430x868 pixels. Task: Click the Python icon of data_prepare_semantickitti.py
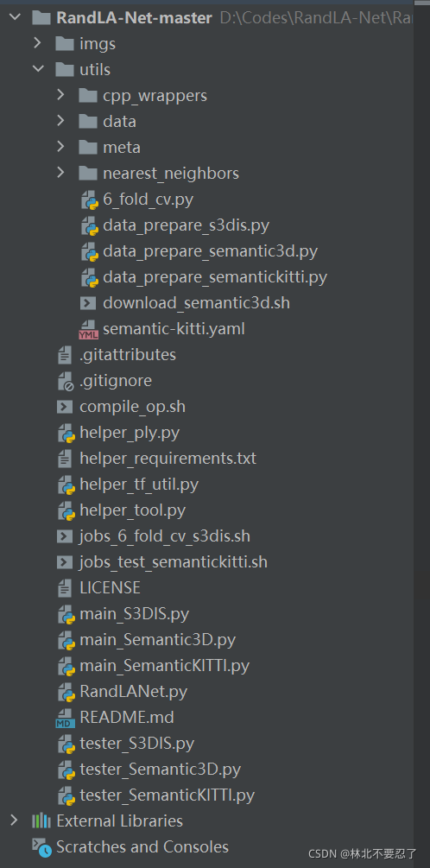pyautogui.click(x=89, y=278)
